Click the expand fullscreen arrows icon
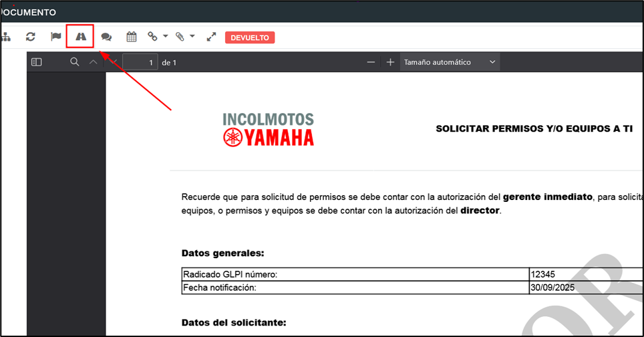Viewport: 644px width, 337px height. point(211,37)
